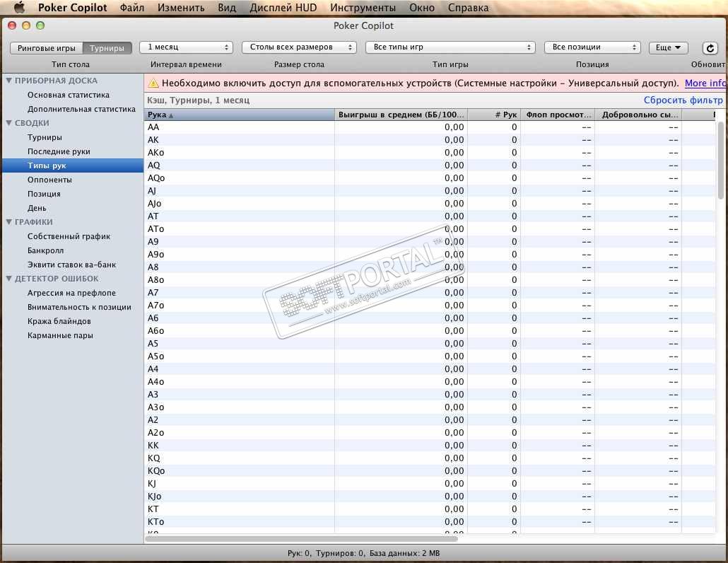Open the Справка menu
This screenshot has width=728, height=563.
(x=468, y=8)
